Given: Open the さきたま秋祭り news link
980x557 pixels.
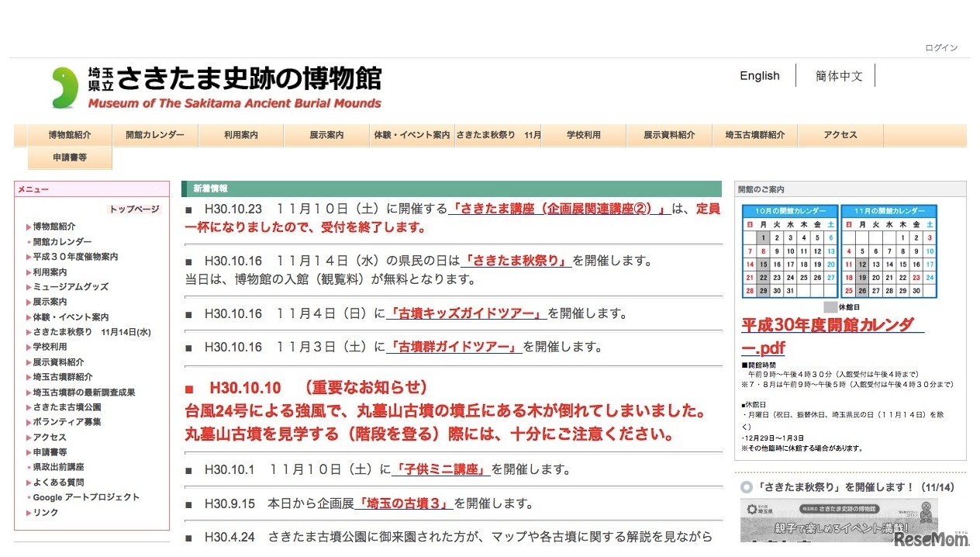Looking at the screenshot, I should [516, 261].
